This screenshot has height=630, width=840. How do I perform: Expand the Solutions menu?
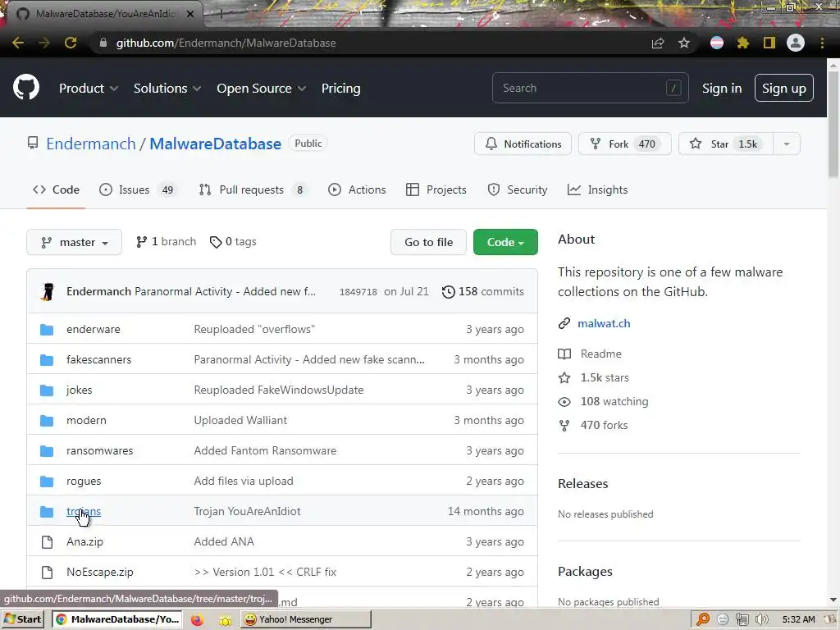(x=167, y=89)
